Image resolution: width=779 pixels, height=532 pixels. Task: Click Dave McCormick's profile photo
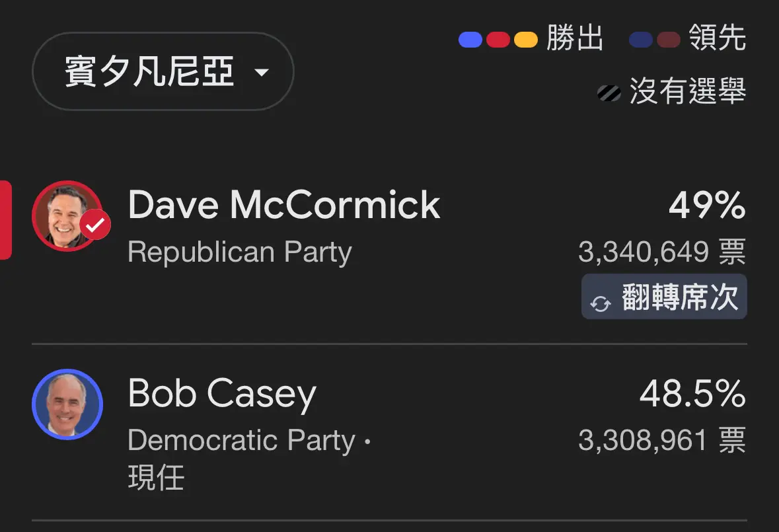pos(67,216)
